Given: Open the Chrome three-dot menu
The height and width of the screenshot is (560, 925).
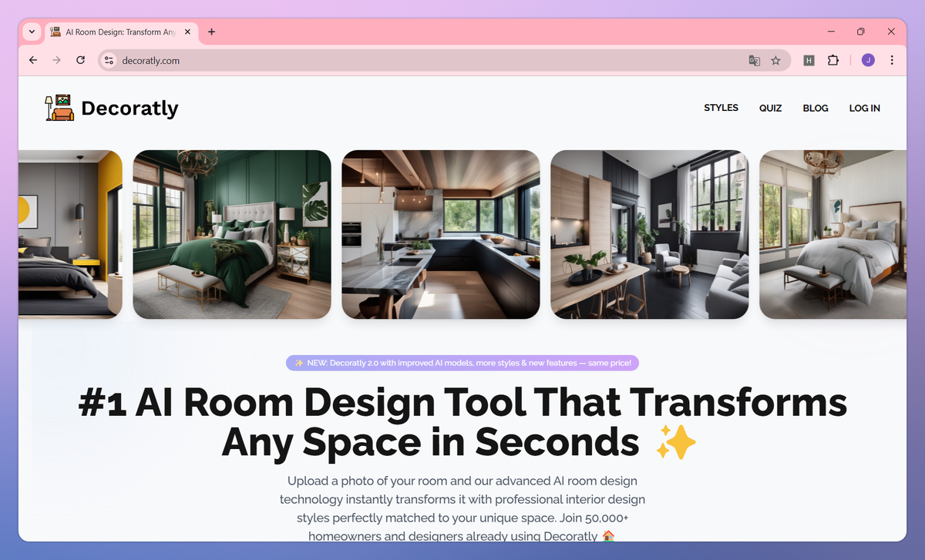Looking at the screenshot, I should pyautogui.click(x=892, y=60).
